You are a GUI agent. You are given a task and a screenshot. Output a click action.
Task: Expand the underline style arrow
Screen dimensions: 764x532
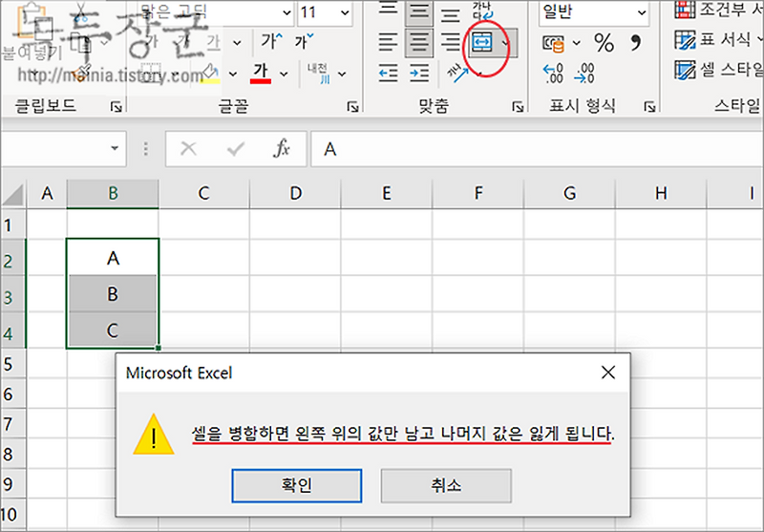coord(237,43)
